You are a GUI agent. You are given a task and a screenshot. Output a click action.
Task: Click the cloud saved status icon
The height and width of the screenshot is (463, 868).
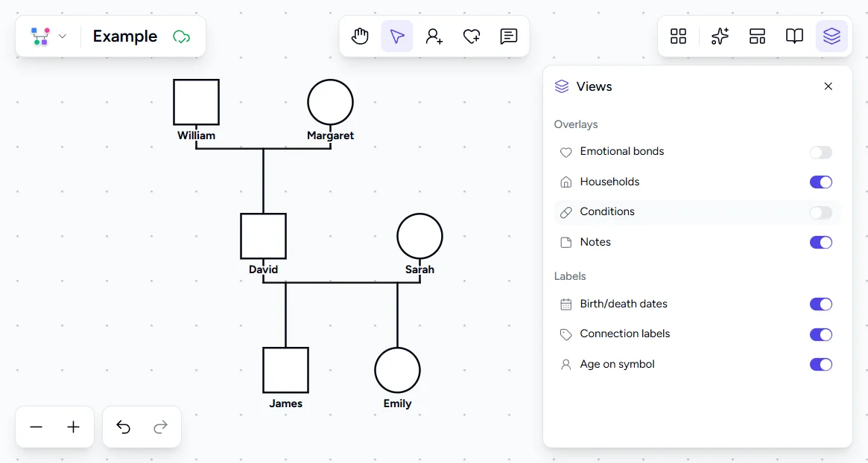click(x=182, y=36)
